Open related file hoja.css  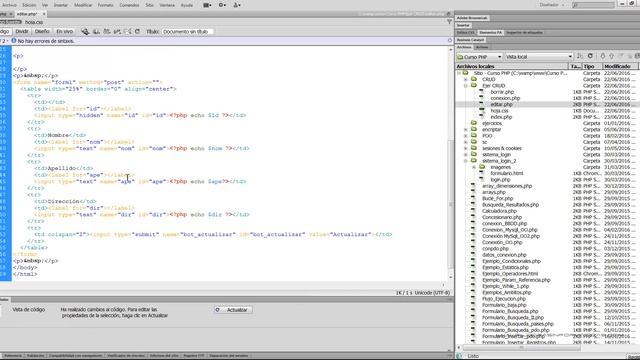coord(34,22)
